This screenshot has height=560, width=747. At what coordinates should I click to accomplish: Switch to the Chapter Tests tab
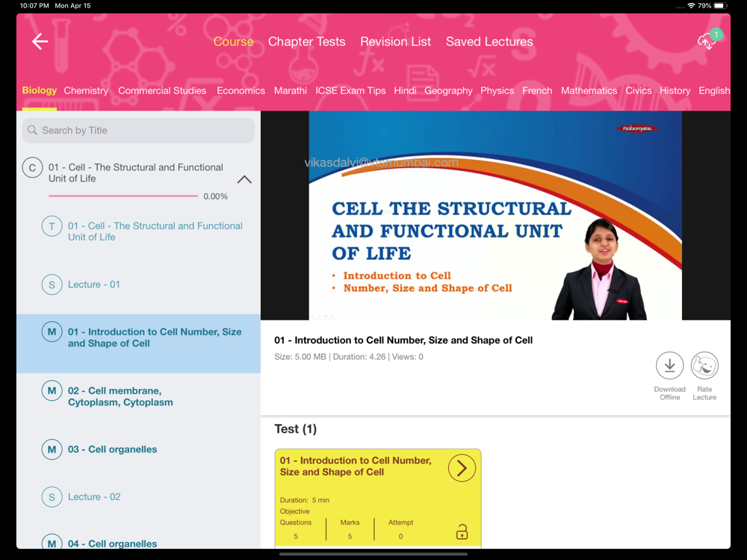pos(306,42)
